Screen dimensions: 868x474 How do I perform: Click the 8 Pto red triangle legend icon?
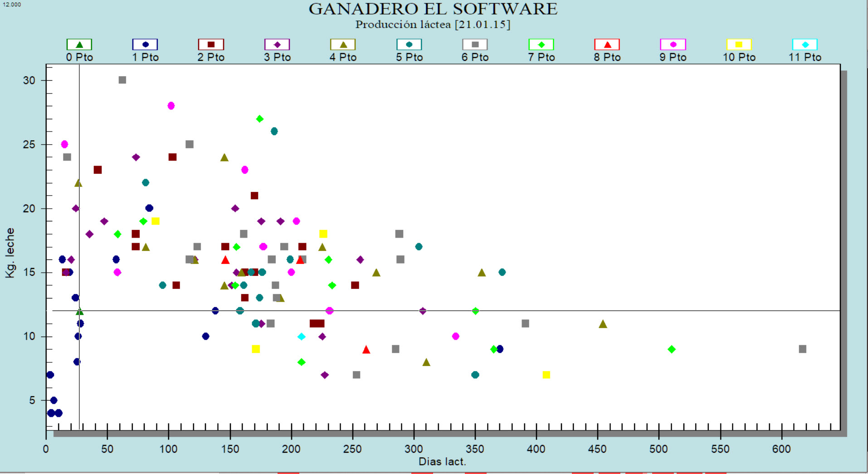(x=607, y=44)
